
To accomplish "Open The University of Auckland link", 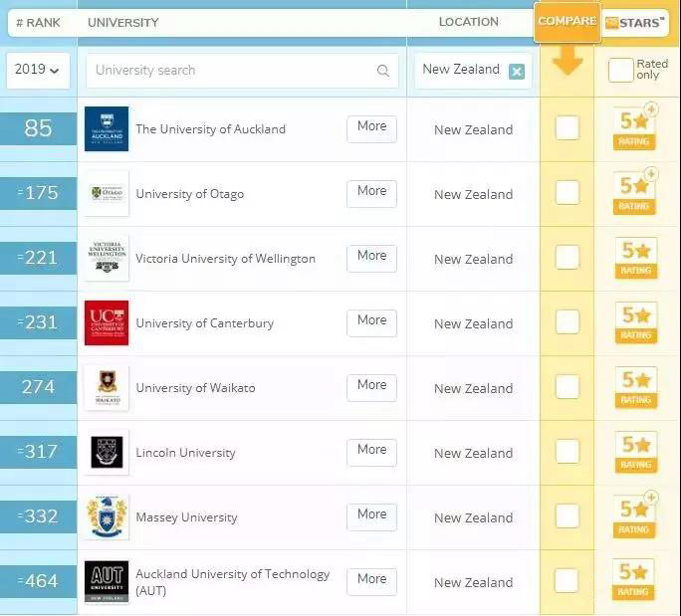I will coord(211,129).
